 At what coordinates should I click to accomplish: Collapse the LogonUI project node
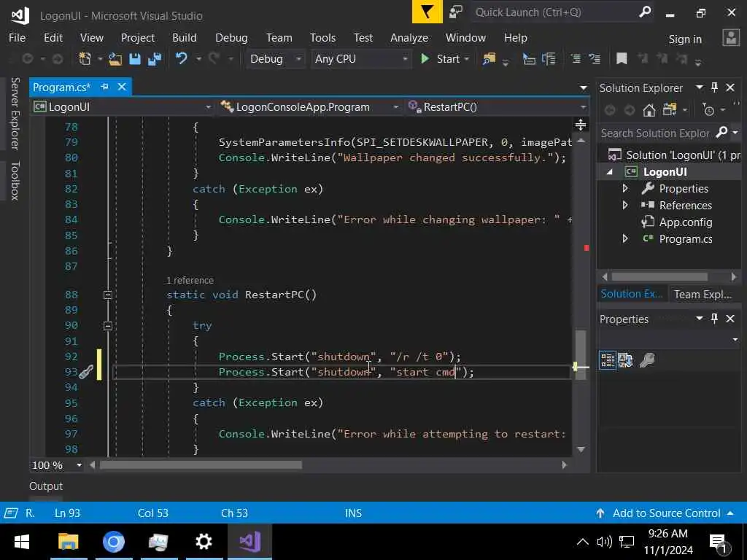[609, 172]
